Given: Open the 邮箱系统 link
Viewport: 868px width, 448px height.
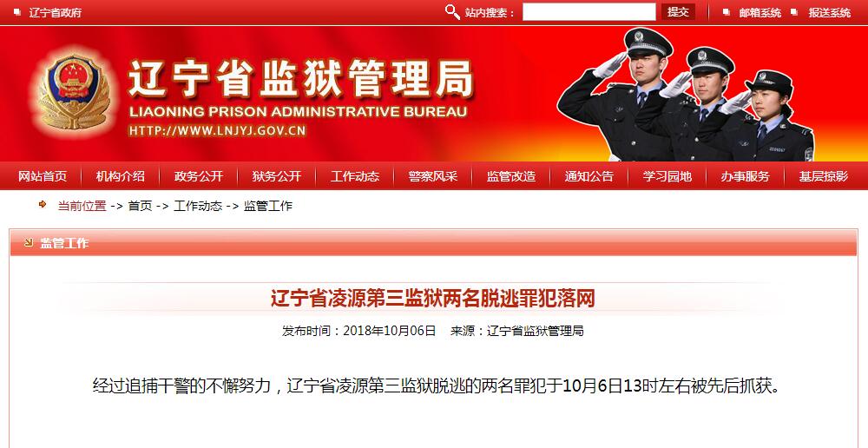Looking at the screenshot, I should click(760, 12).
